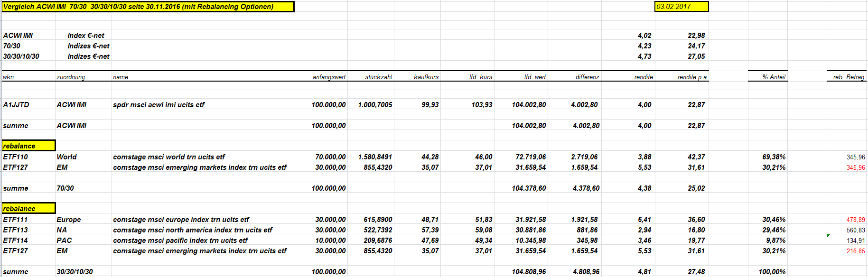The width and height of the screenshot is (868, 277).
Task: Click the 70/30 total current value 104.378,60
Action: pyautogui.click(x=529, y=188)
